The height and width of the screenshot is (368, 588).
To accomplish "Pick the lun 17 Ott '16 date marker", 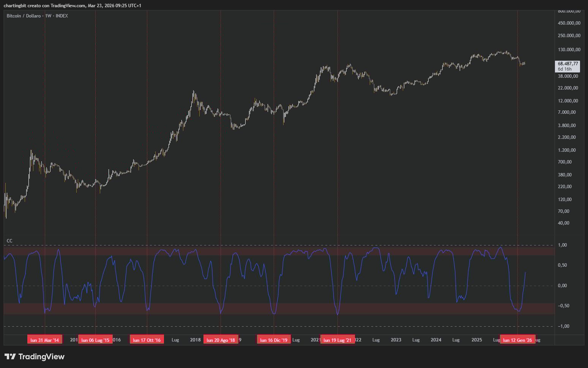I will tap(147, 340).
